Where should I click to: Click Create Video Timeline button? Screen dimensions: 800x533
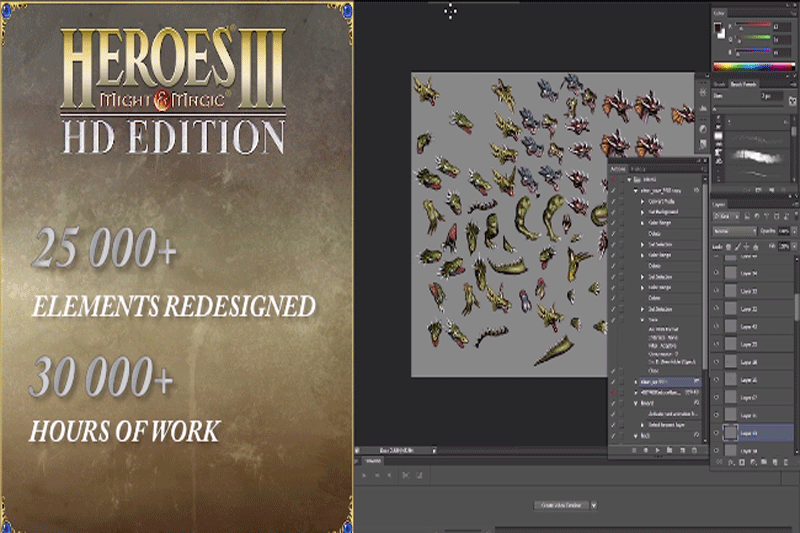tap(561, 505)
